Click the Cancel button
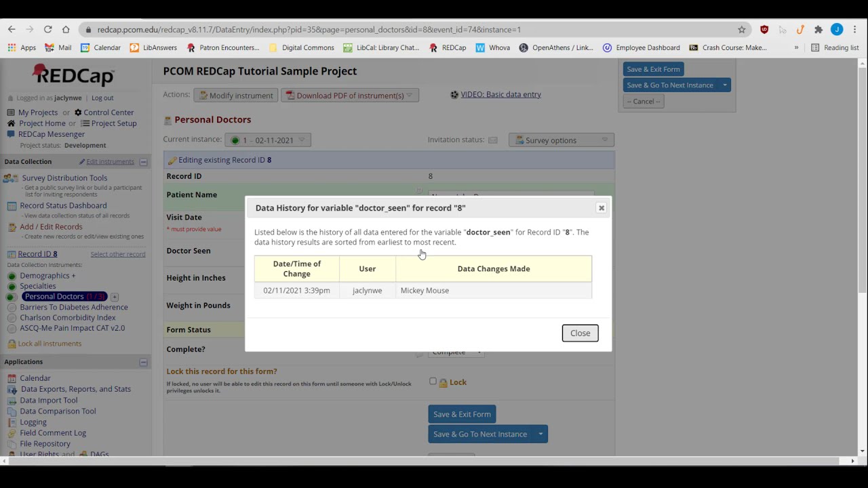 click(643, 102)
